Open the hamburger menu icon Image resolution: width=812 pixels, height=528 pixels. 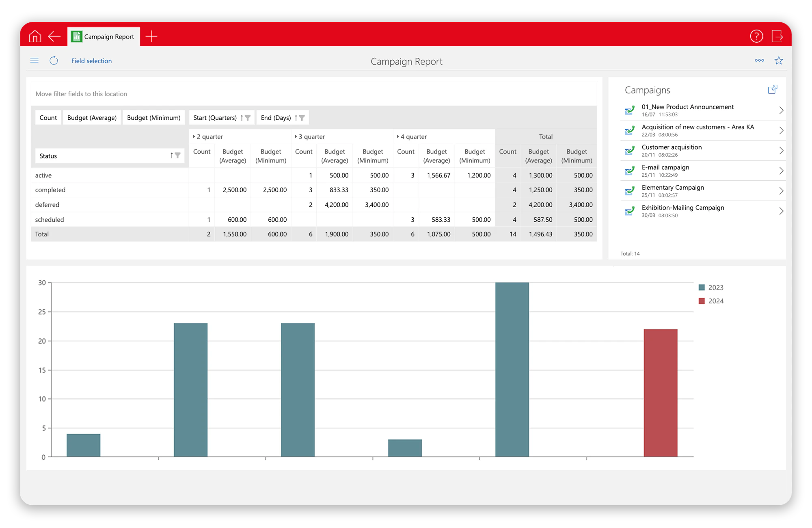35,61
